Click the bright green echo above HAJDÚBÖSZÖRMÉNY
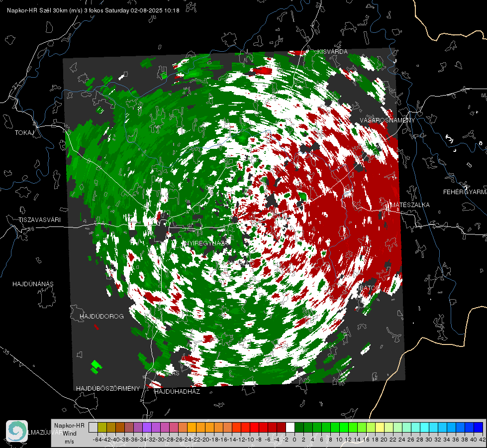 click(97, 366)
